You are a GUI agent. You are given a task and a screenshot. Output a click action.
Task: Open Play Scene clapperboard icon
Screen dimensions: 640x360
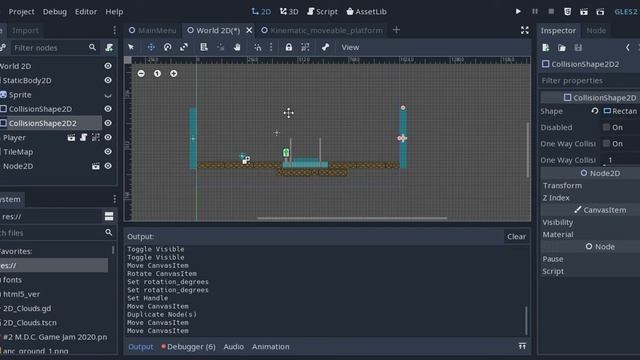click(584, 11)
